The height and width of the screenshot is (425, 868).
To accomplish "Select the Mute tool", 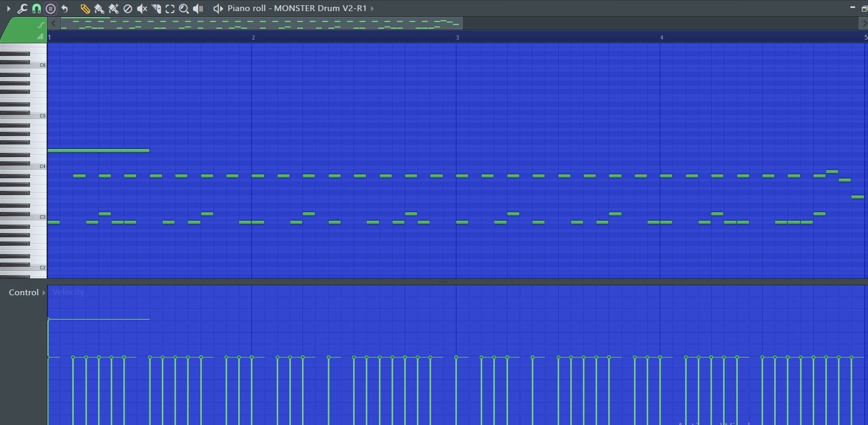I will [142, 8].
